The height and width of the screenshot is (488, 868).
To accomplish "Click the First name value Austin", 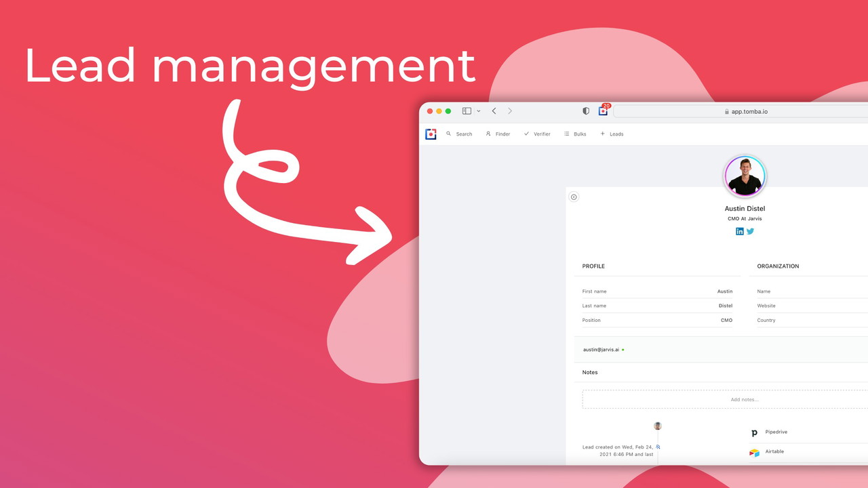I will (x=725, y=291).
